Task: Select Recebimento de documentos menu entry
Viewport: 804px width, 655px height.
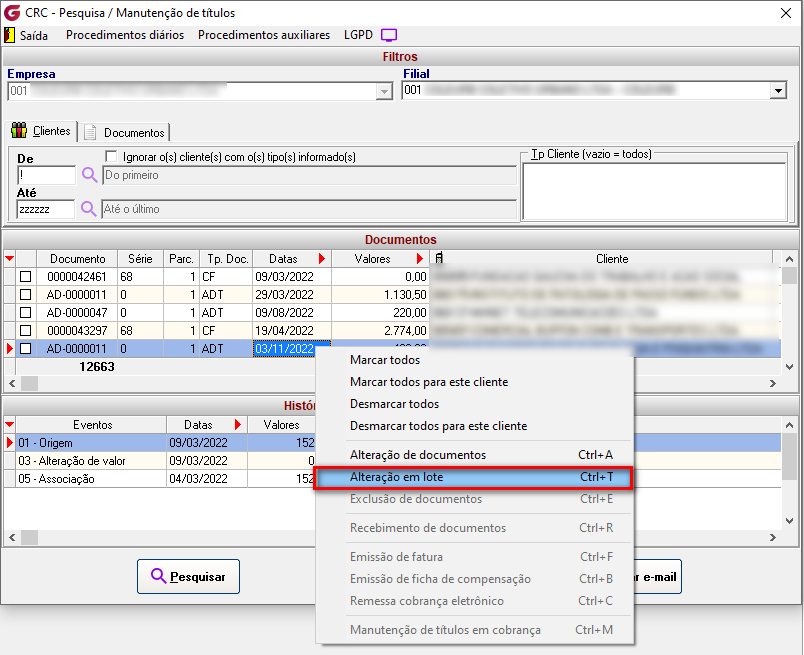Action: click(x=474, y=528)
